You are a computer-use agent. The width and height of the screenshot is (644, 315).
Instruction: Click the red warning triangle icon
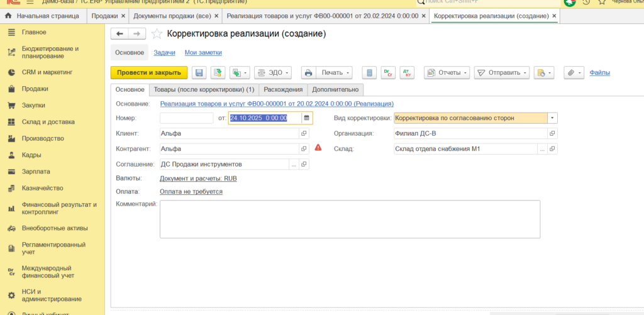(x=318, y=148)
